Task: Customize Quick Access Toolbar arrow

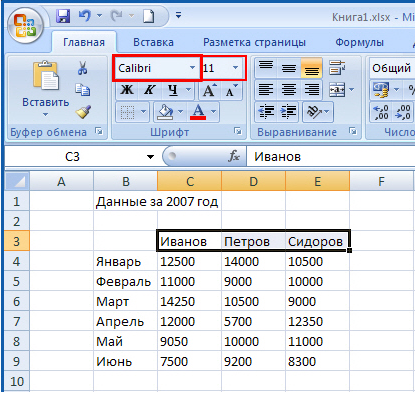Action: click(x=179, y=15)
